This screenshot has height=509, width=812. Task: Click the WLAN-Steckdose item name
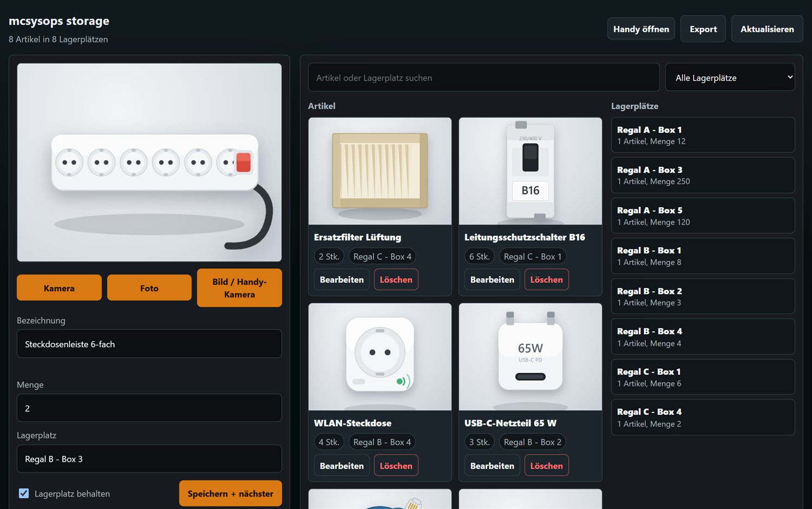tap(352, 423)
